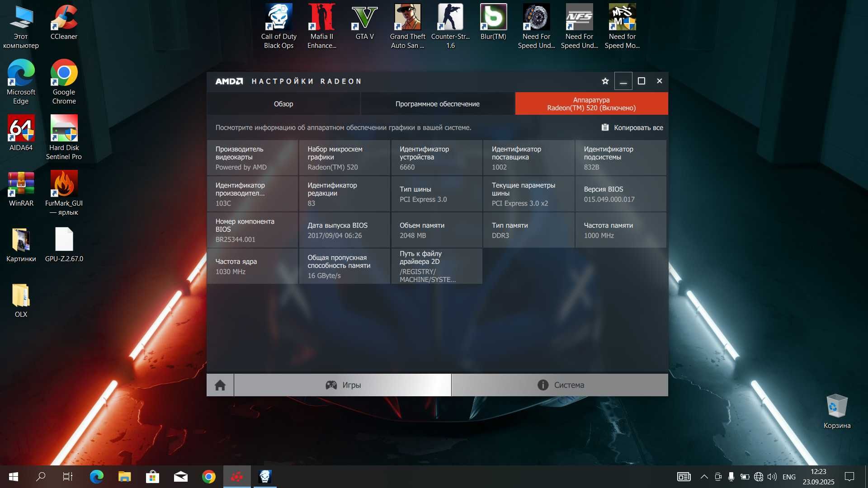Click the Тип шины tile
Screen dimensions: 868x488
click(x=437, y=194)
